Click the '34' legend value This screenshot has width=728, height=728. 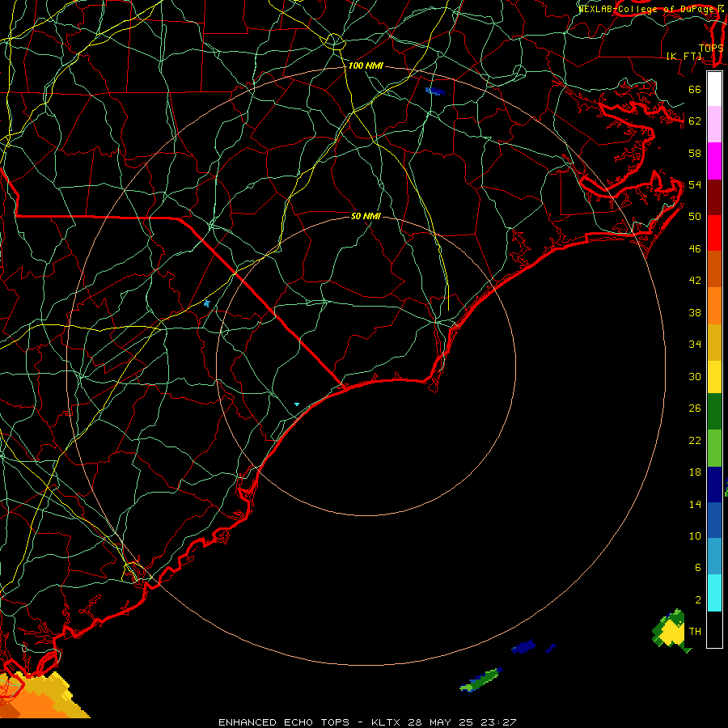point(695,344)
